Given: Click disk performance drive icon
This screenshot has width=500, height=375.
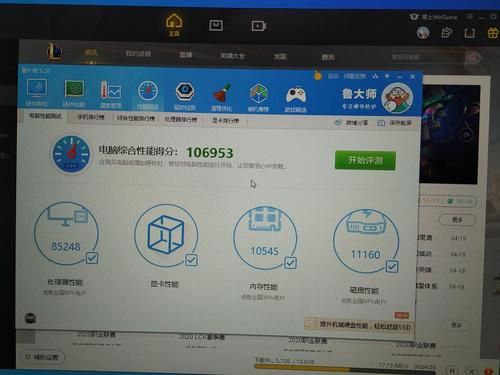Looking at the screenshot, I should 366,221.
